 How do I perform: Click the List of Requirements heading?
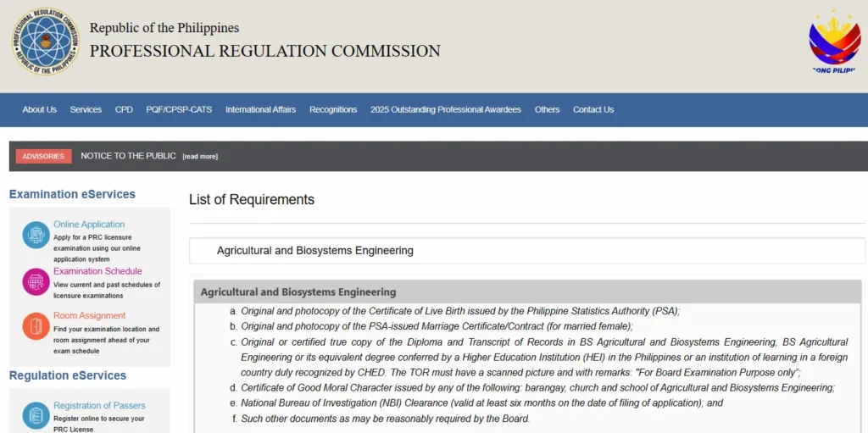click(252, 199)
